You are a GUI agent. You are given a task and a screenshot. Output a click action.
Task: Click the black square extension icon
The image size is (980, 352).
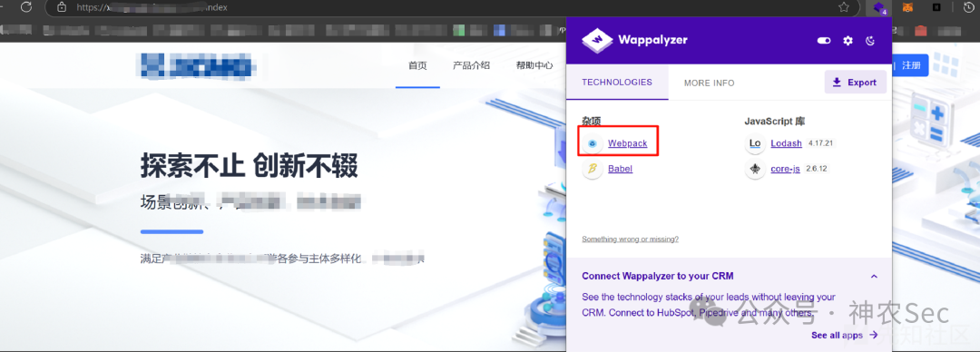point(936,7)
